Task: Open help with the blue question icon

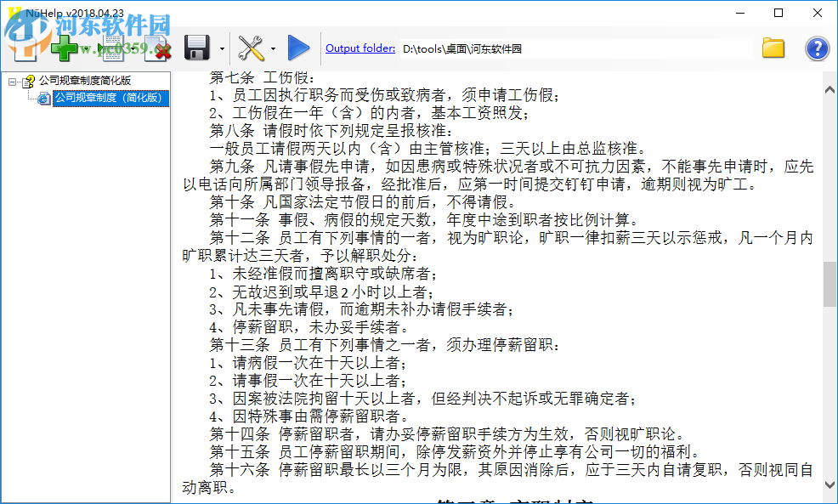Action: (x=817, y=48)
